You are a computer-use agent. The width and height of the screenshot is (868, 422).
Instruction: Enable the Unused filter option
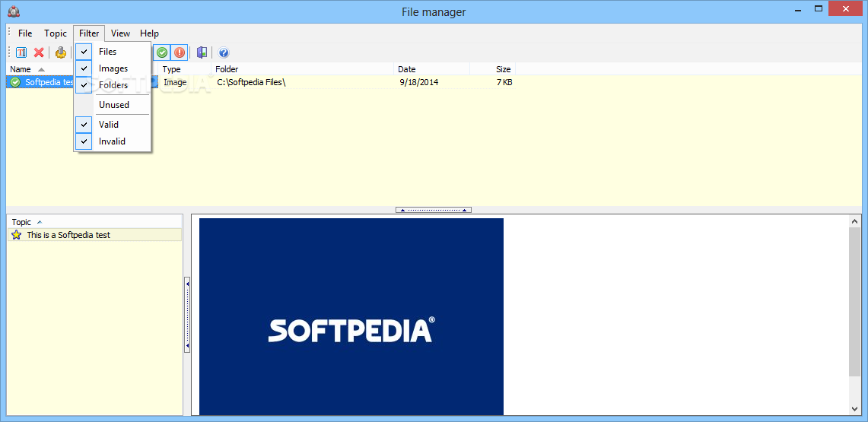[x=113, y=104]
